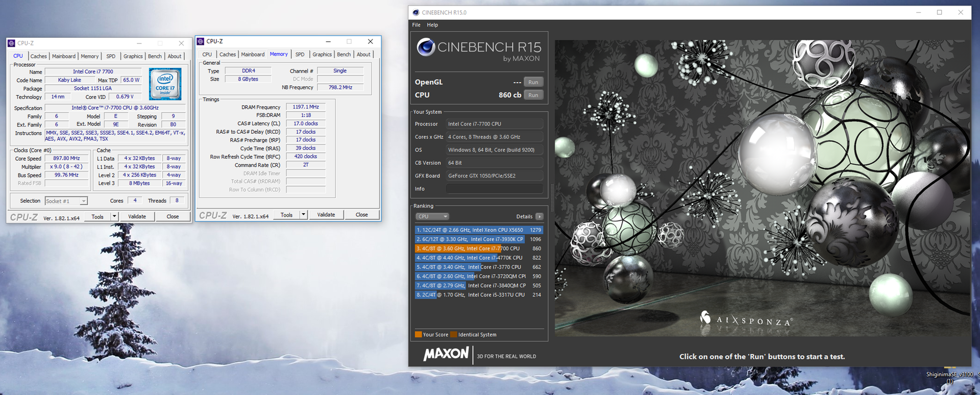Click the Intel Core i7 logo in CPU-Z

coord(165,84)
